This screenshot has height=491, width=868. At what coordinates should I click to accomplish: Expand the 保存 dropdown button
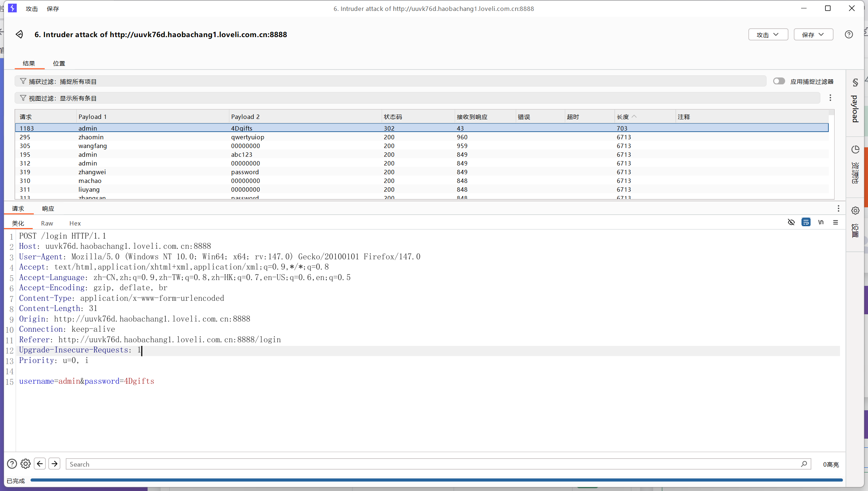coord(813,35)
